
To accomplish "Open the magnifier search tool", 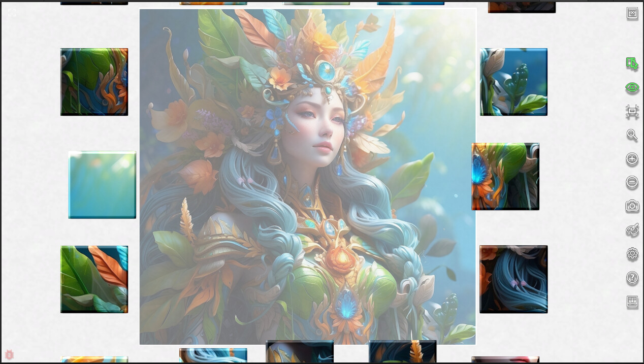I will [x=632, y=135].
